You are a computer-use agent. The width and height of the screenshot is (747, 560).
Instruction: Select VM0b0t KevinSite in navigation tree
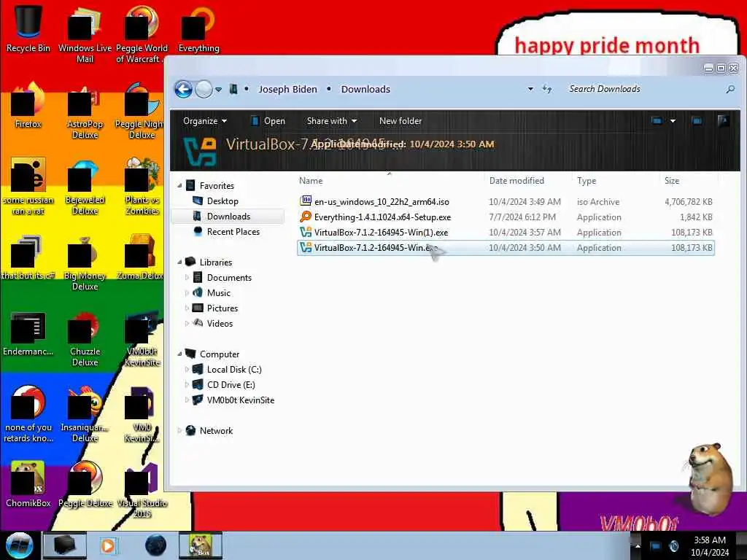(240, 400)
